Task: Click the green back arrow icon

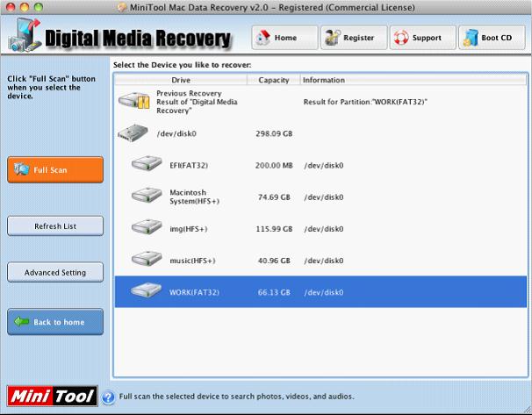Action: 22,321
